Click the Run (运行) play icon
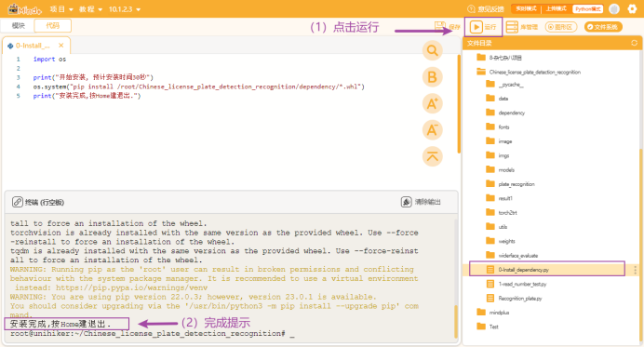The width and height of the screenshot is (644, 347). pos(476,27)
